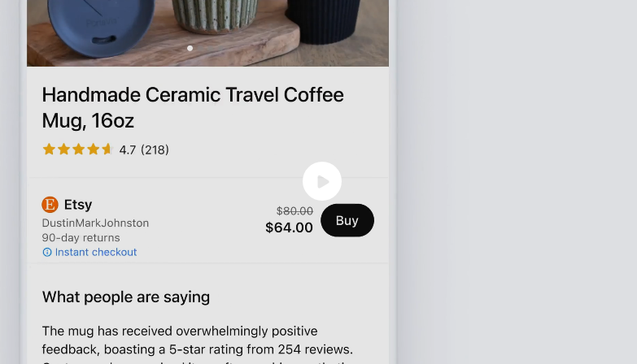Click the half-filled fifth rating star
Image resolution: width=637 pixels, height=364 pixels.
[x=107, y=149]
